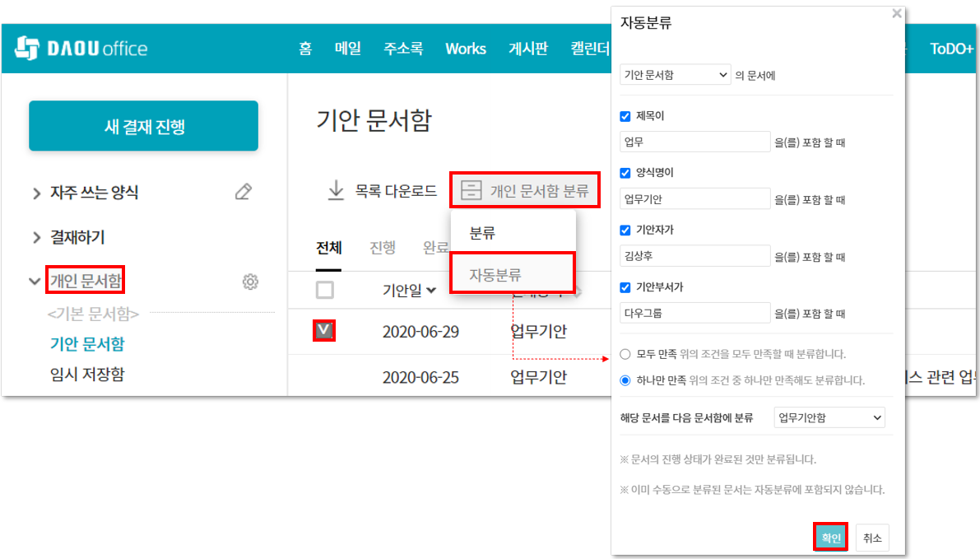
Task: Open the 기안 문서함 source dropdown
Action: pyautogui.click(x=675, y=75)
